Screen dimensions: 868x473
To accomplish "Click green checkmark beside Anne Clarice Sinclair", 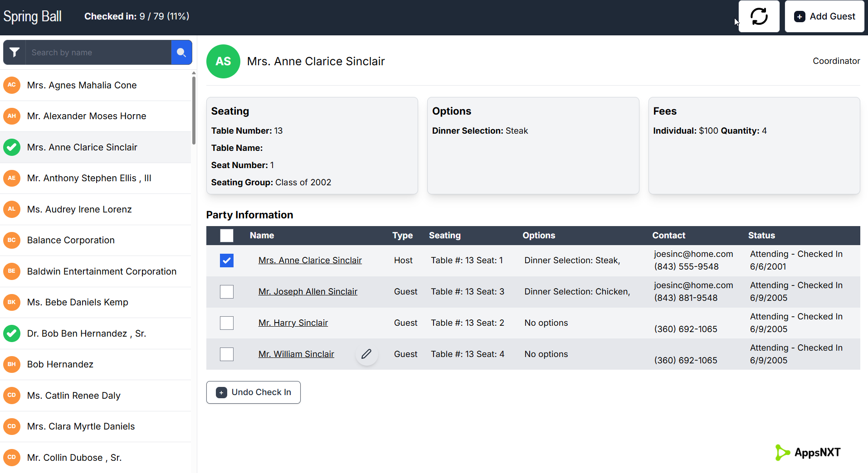I will pos(12,147).
